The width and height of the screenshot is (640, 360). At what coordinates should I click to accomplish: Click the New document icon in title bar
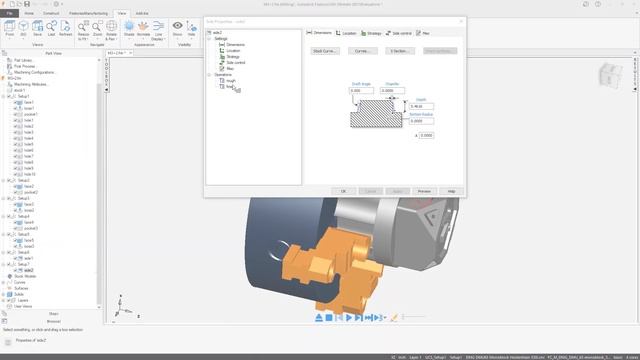pyautogui.click(x=12, y=4)
